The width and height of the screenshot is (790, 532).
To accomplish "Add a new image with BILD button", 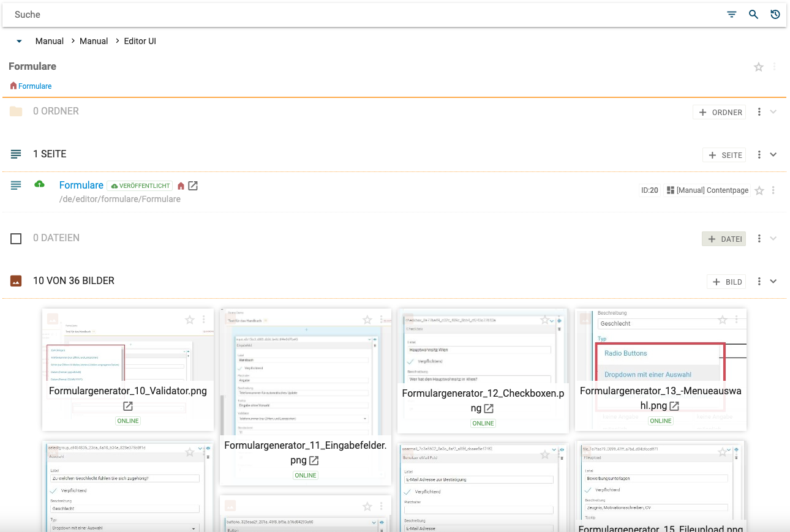I will (x=726, y=282).
